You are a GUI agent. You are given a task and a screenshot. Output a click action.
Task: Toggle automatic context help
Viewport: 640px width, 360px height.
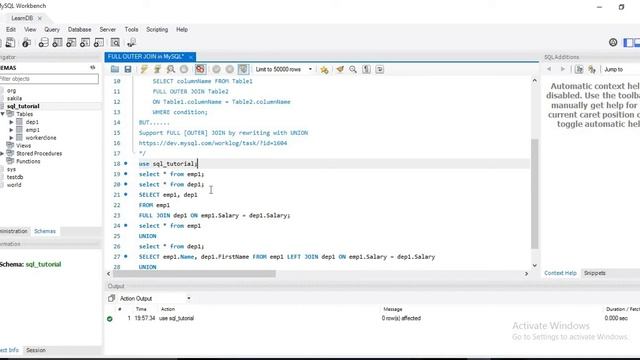tap(592, 69)
